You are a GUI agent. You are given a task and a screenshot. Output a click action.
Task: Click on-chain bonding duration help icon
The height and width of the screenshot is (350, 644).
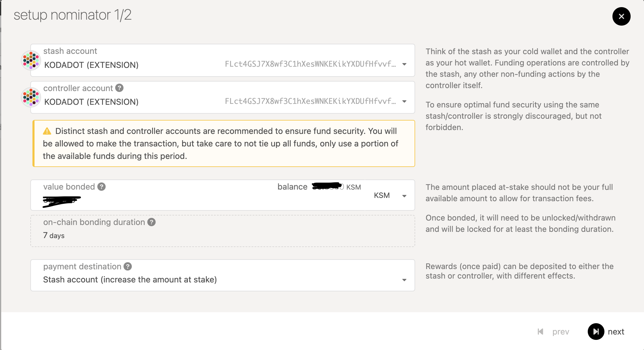(x=151, y=222)
